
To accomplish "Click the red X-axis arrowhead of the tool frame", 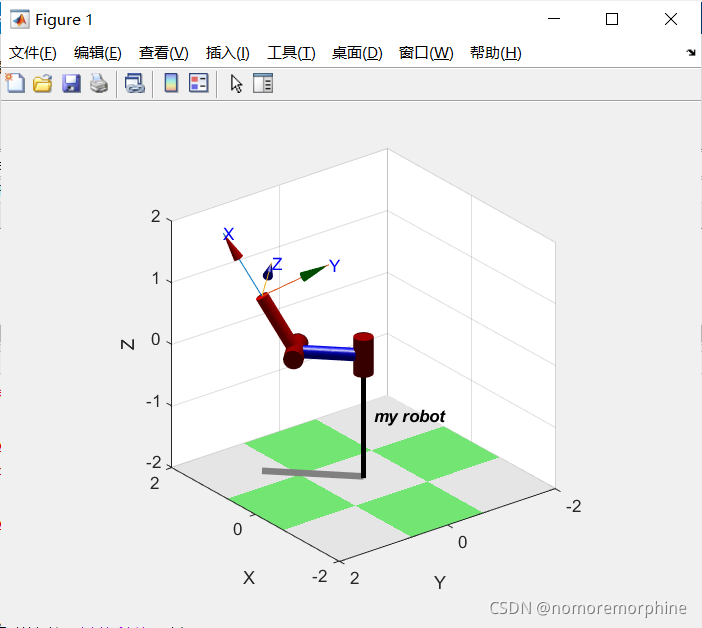I will [234, 249].
